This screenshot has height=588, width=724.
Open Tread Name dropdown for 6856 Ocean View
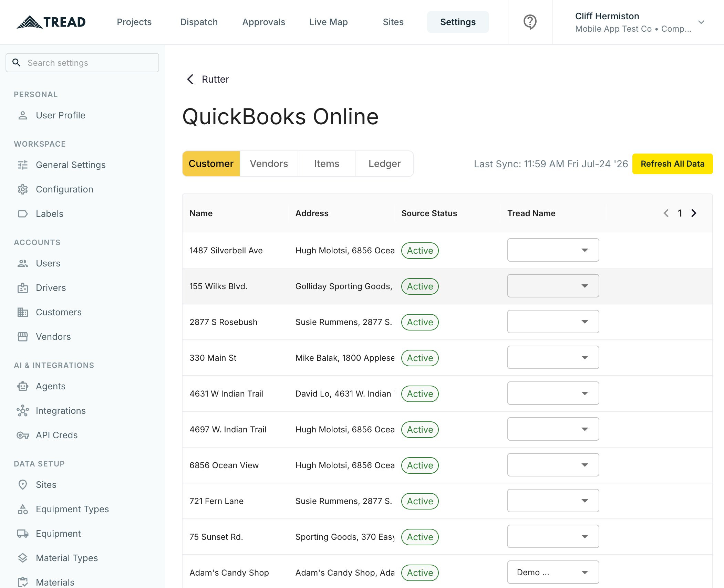click(x=553, y=465)
